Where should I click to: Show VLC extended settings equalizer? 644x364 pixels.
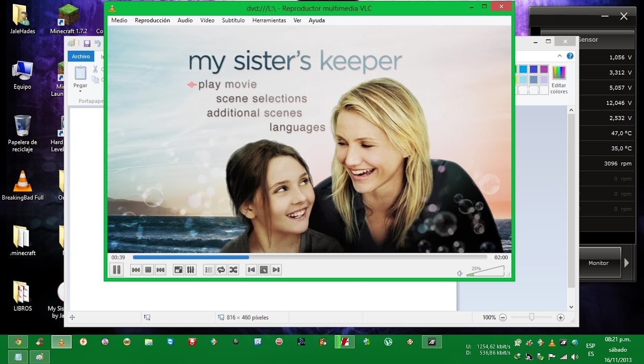tap(190, 270)
